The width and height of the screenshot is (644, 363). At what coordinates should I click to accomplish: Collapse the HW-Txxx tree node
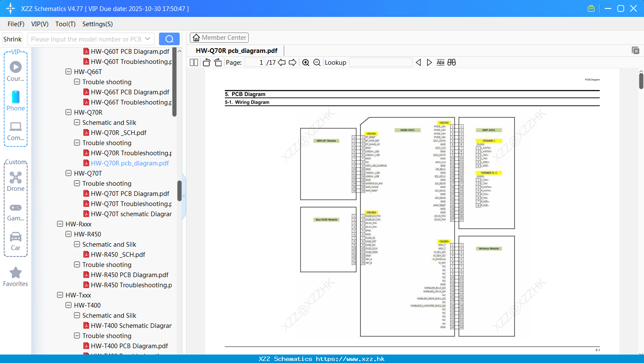60,295
